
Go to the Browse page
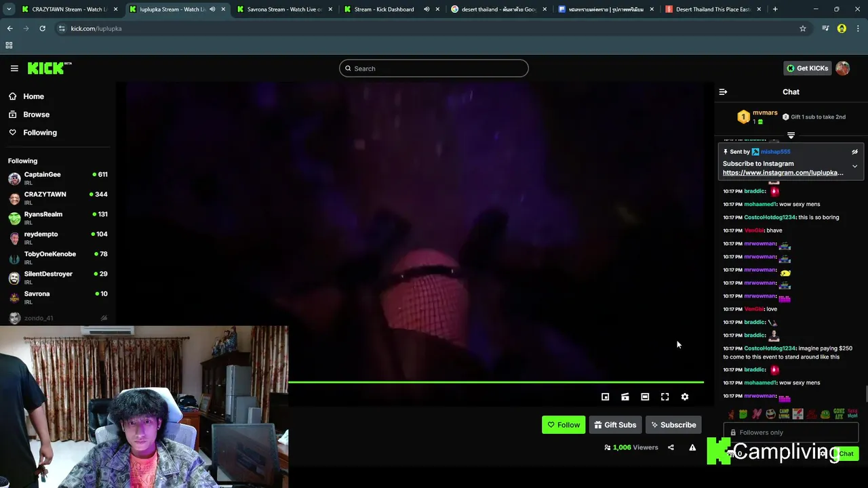click(36, 115)
